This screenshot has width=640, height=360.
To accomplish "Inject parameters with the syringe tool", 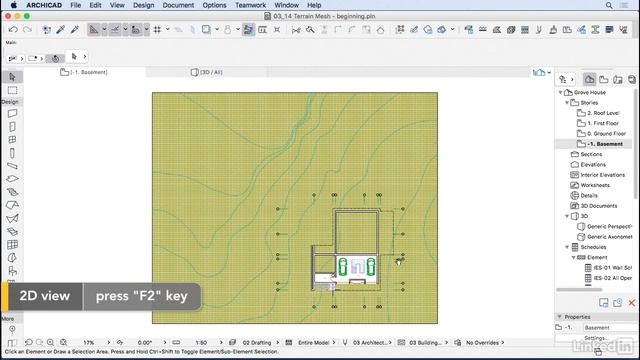I will pos(75,29).
